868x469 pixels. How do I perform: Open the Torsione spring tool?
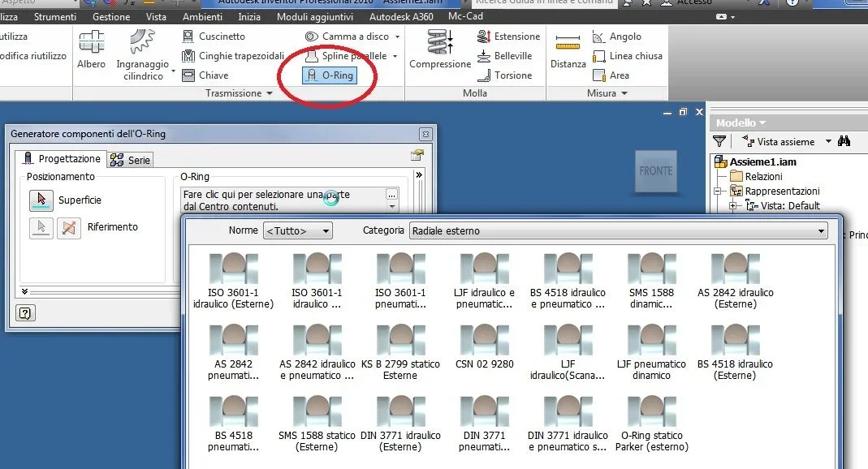click(x=504, y=75)
